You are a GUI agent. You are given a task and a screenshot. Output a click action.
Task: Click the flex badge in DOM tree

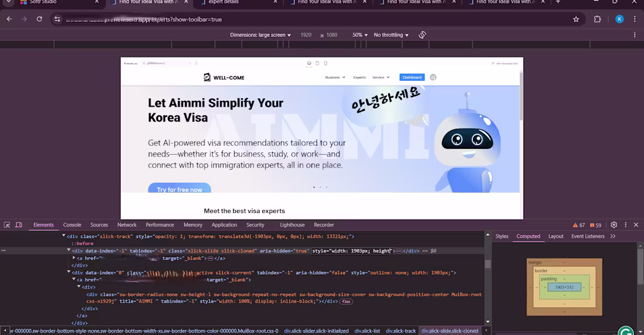point(346,301)
